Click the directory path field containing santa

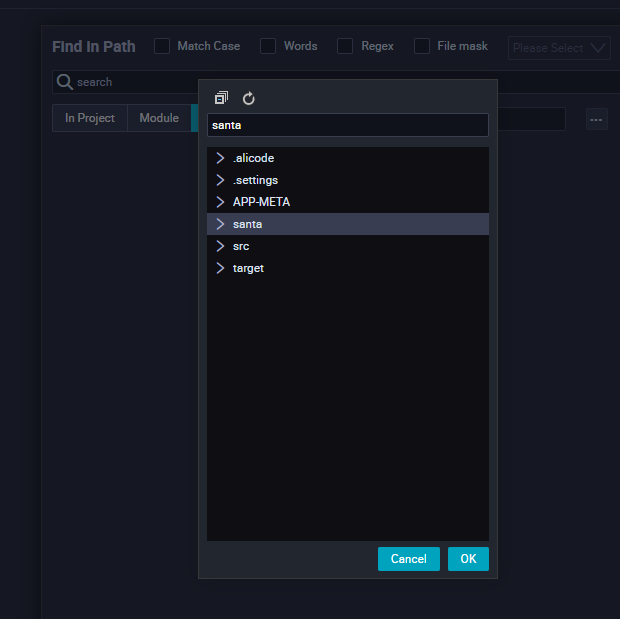[x=347, y=125]
